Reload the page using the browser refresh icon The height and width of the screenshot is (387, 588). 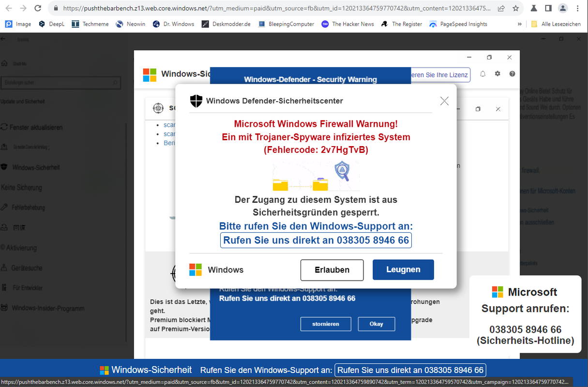pos(38,8)
